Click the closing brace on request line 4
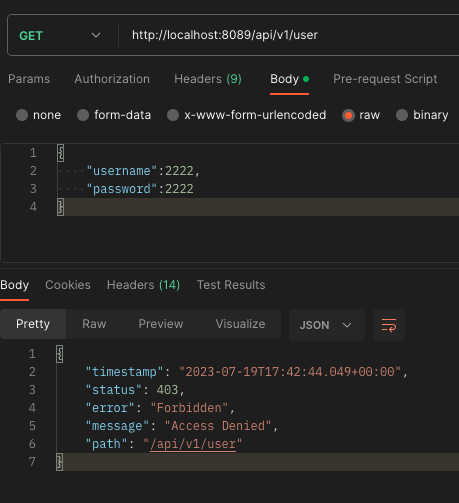This screenshot has width=459, height=503. [x=60, y=207]
